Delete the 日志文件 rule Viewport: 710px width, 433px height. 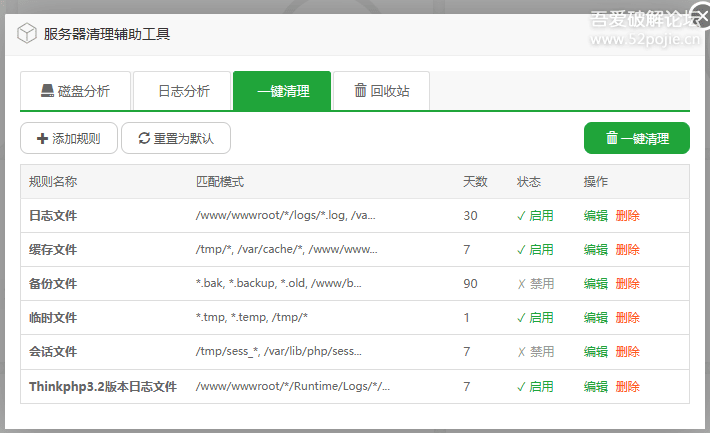(628, 216)
